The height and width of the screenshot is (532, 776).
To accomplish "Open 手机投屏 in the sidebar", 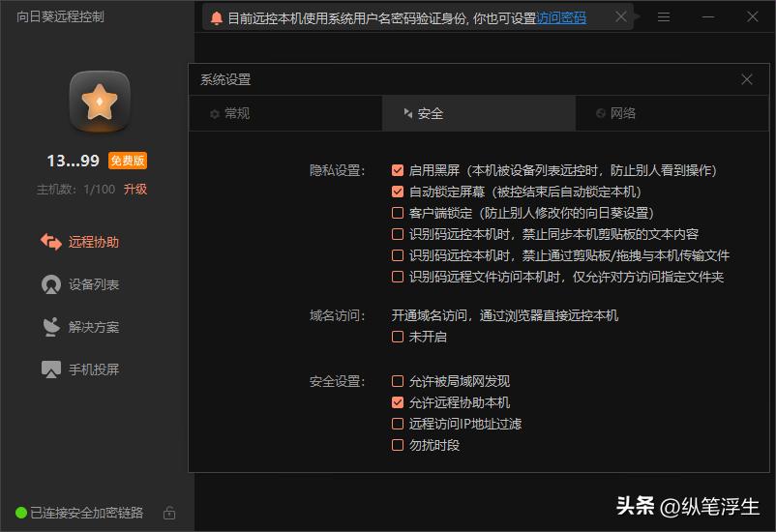I will 79,369.
